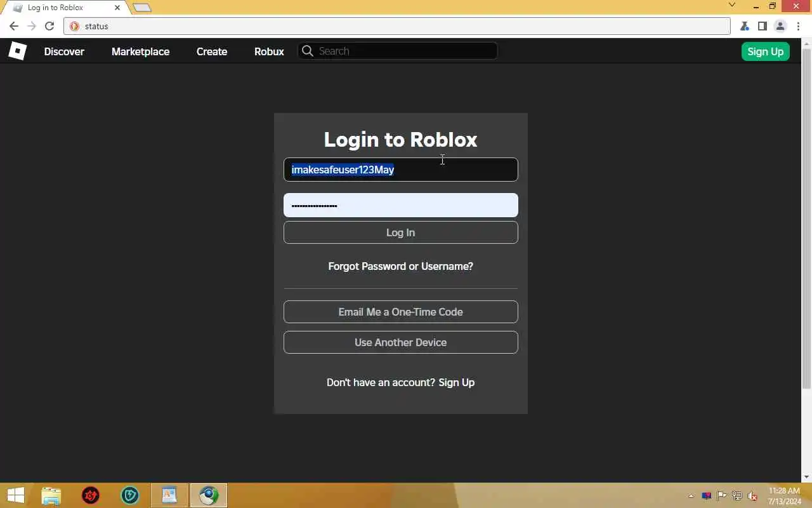
Task: Click the Log In button
Action: coord(400,232)
